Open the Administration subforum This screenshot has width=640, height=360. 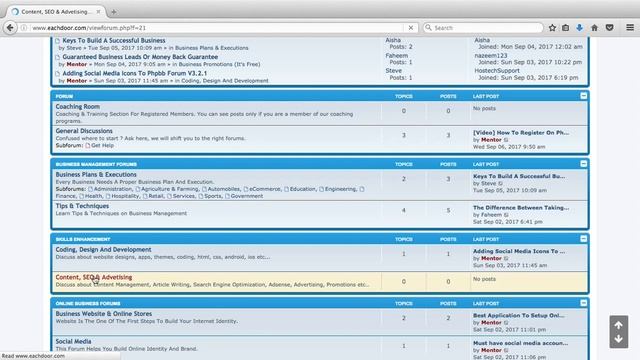pyautogui.click(x=113, y=189)
